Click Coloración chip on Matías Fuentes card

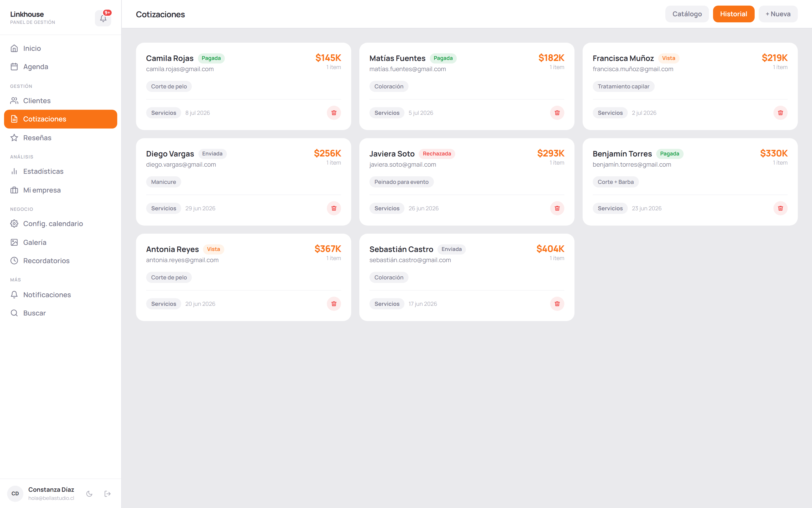point(388,86)
